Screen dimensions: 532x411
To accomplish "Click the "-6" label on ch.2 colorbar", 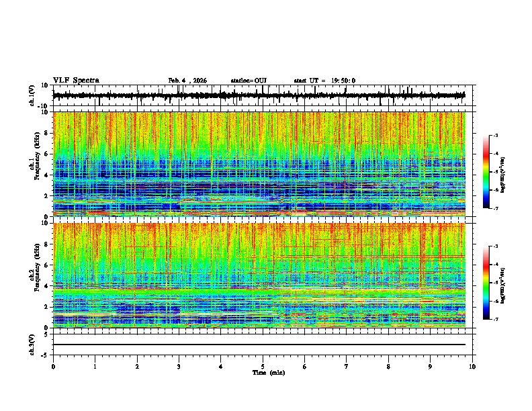I will pyautogui.click(x=496, y=301).
